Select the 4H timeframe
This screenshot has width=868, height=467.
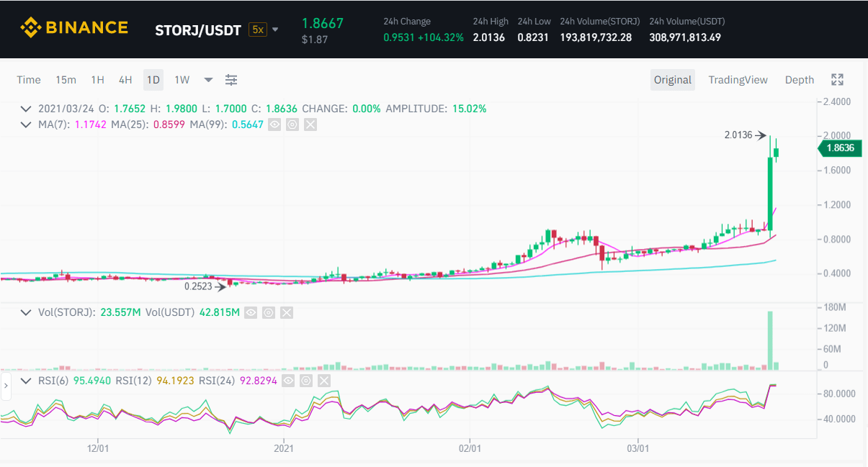pos(125,80)
